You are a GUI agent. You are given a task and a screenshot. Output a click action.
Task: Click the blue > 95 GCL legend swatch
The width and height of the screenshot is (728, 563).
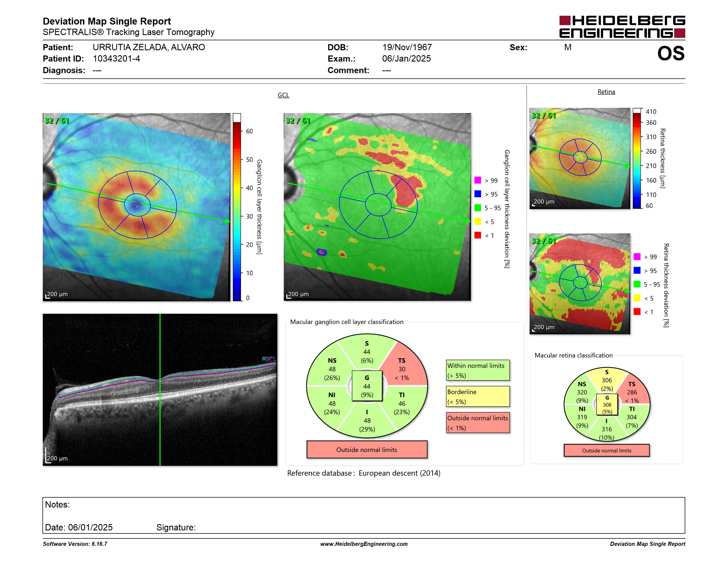pos(478,194)
